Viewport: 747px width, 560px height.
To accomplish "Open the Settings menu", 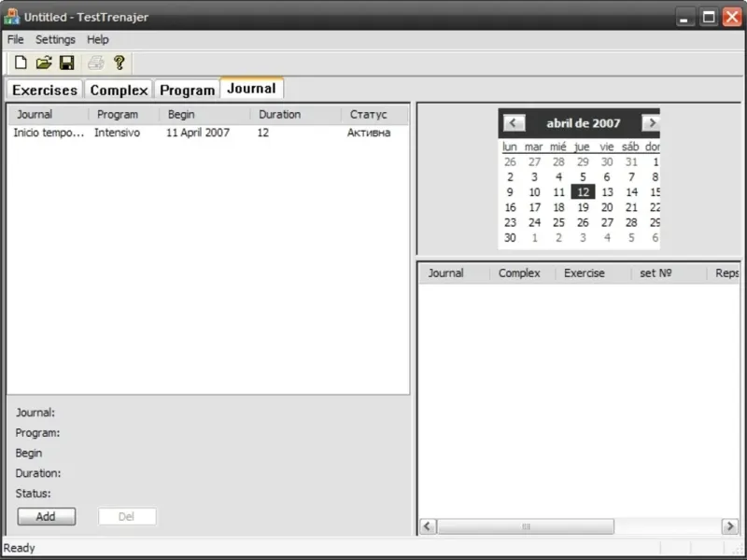I will pyautogui.click(x=55, y=39).
